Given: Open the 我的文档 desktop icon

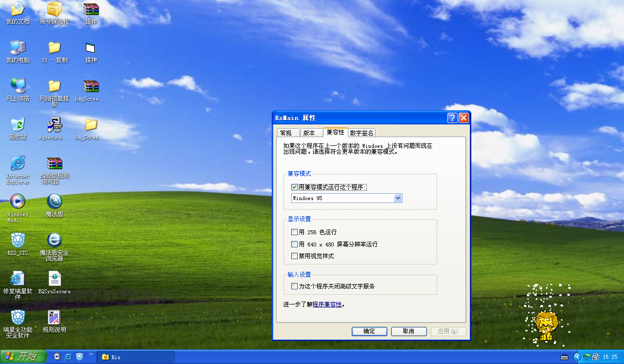Looking at the screenshot, I should (18, 13).
